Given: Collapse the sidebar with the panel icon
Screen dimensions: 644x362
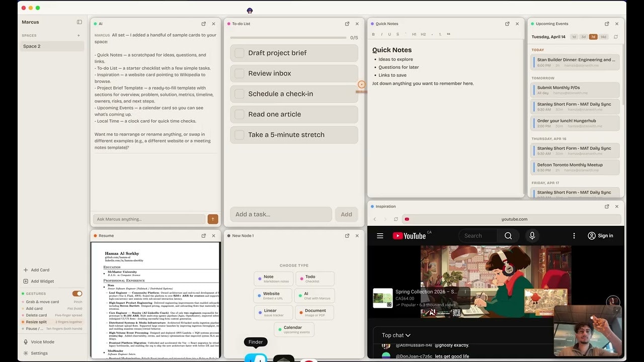Looking at the screenshot, I should [79, 22].
